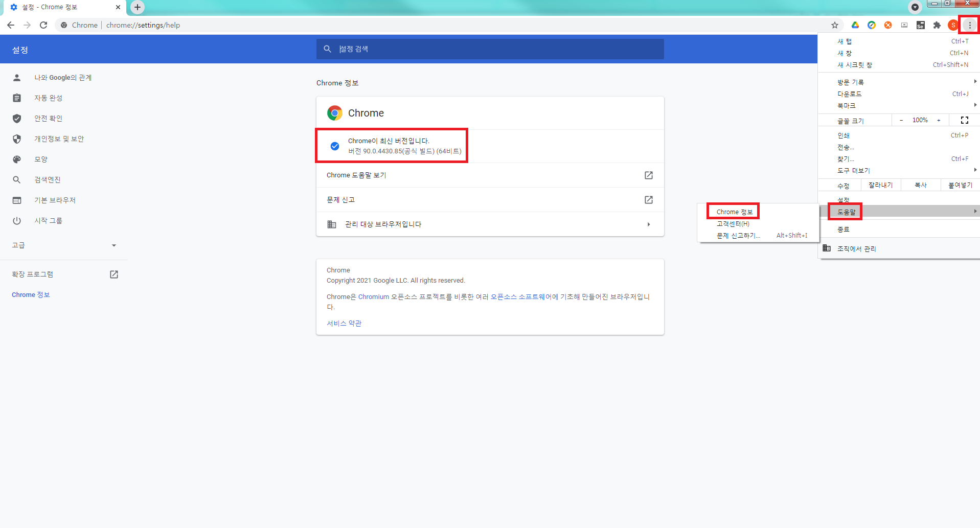Click building icon in managed browser row

coord(331,224)
